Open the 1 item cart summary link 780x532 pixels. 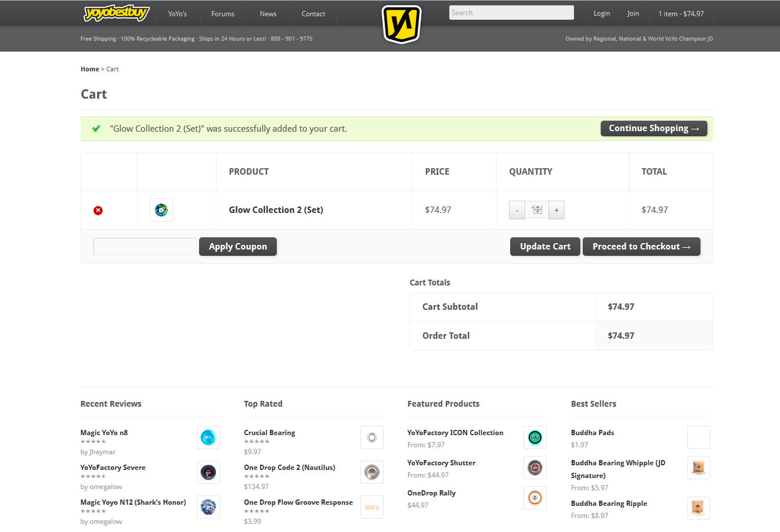tap(681, 14)
